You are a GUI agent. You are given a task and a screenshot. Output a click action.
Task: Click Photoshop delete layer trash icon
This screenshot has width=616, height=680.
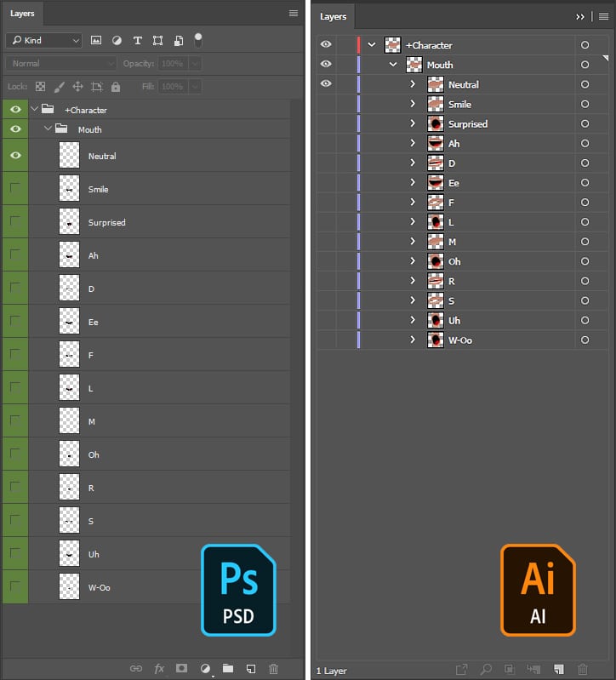point(273,669)
